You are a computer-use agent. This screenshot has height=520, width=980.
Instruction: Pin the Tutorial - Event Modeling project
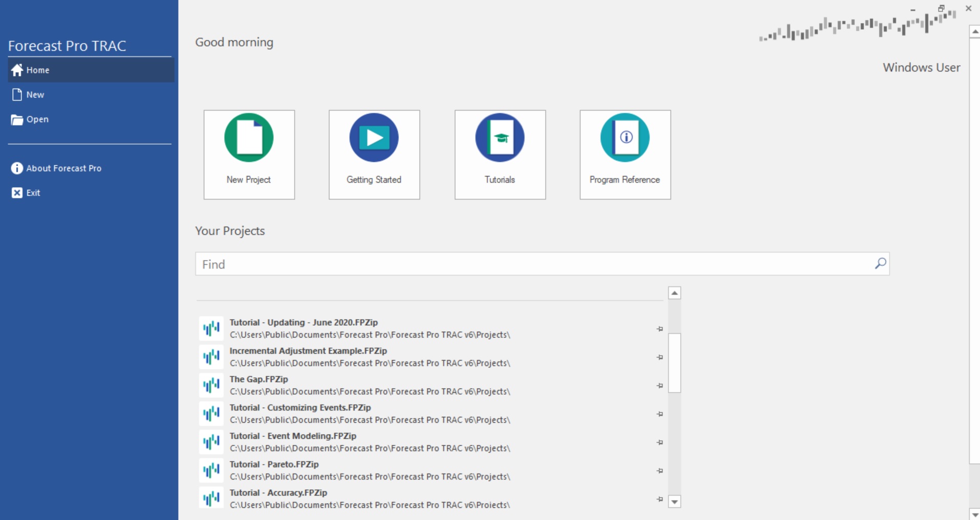660,442
